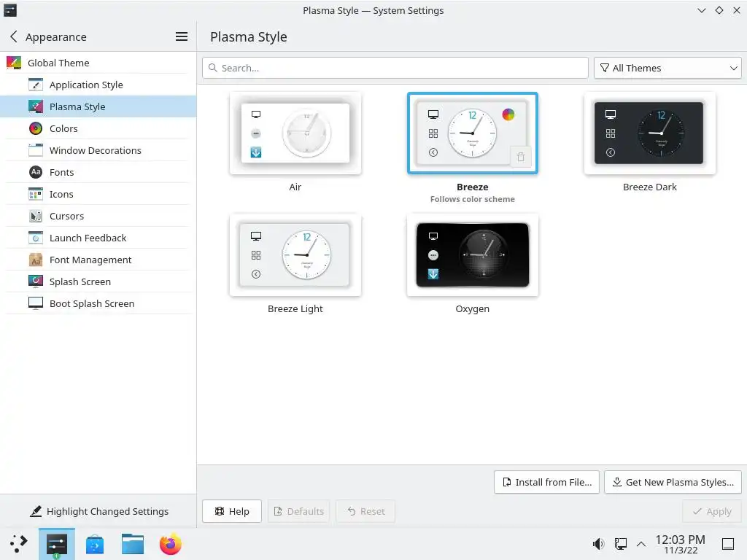This screenshot has height=560, width=747.
Task: Open Splash Screen settings
Action: (x=98, y=282)
